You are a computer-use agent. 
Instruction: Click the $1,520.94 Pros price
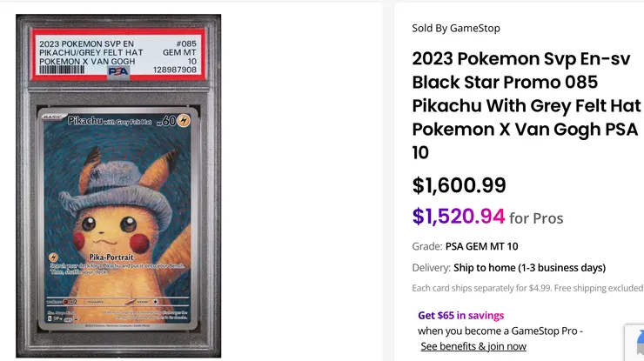(459, 216)
